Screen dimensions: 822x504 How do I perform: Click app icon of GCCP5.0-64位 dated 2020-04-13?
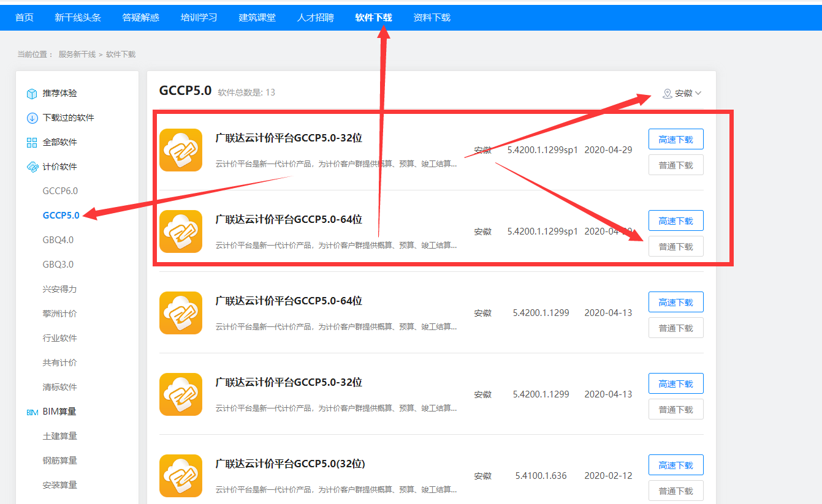181,313
